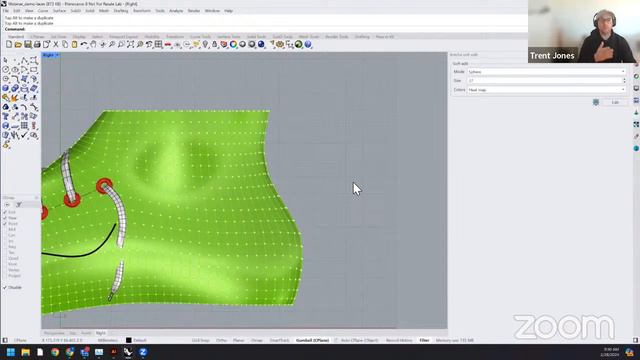Open Options via the gear icon
Image resolution: width=640 pixels, height=360 pixels.
[x=280, y=44]
